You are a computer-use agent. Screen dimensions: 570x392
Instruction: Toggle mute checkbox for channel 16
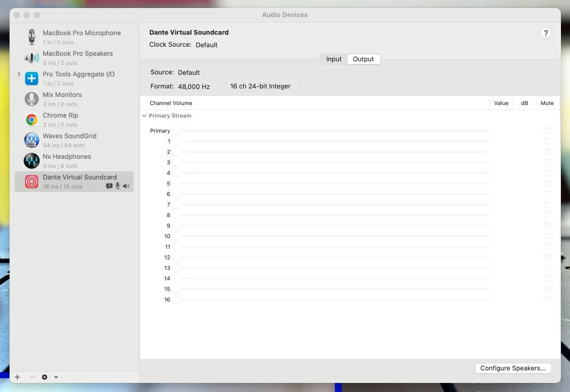pos(547,300)
